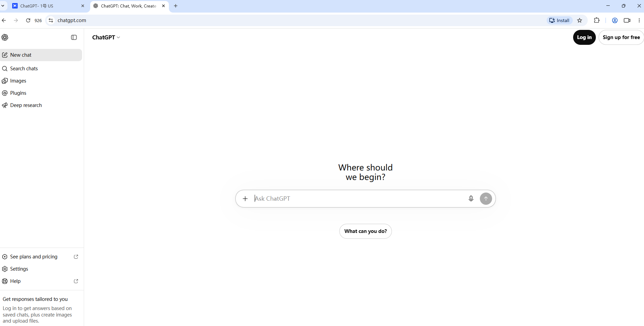The width and height of the screenshot is (644, 326).
Task: Select the ChatGPT: Chat, Work, Create tab
Action: 129,6
